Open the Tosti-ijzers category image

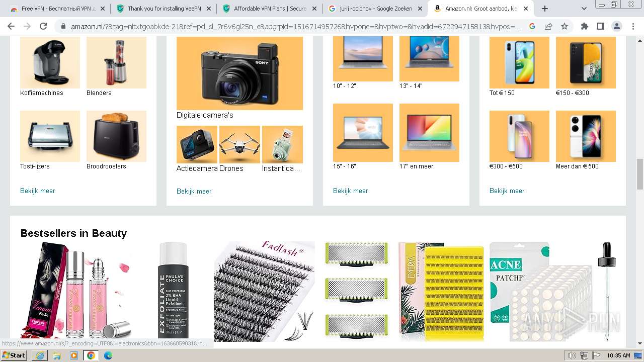(x=50, y=136)
